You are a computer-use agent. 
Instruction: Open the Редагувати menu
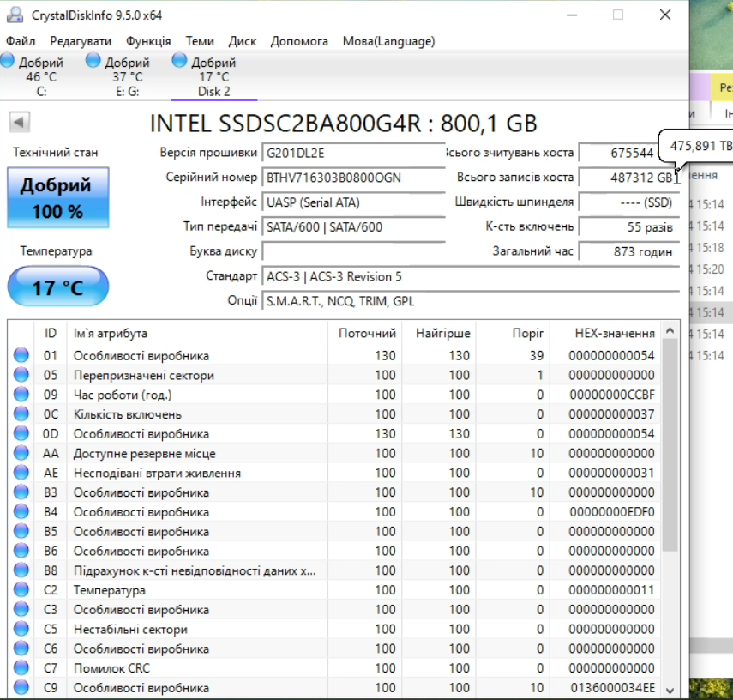click(81, 41)
